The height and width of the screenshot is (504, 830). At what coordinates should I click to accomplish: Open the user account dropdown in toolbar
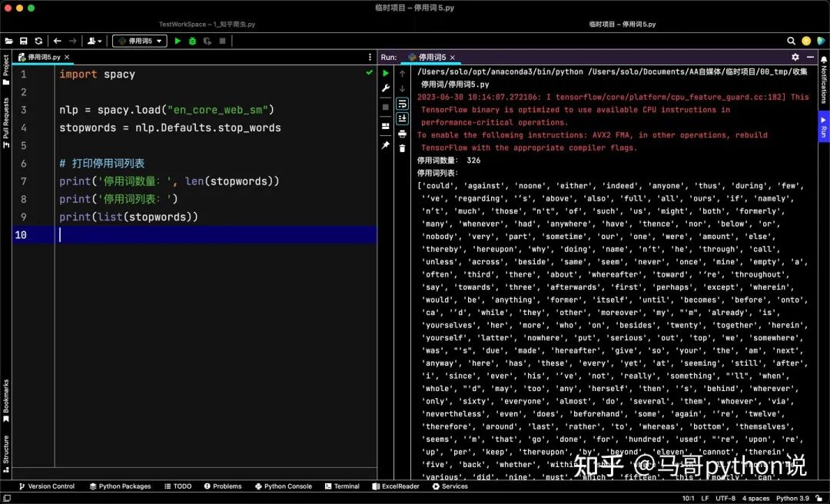pyautogui.click(x=95, y=41)
